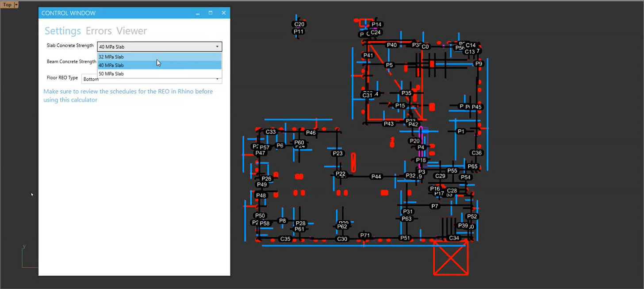The height and width of the screenshot is (289, 644).
Task: Select the P43 tag in viewport
Action: pyautogui.click(x=389, y=124)
